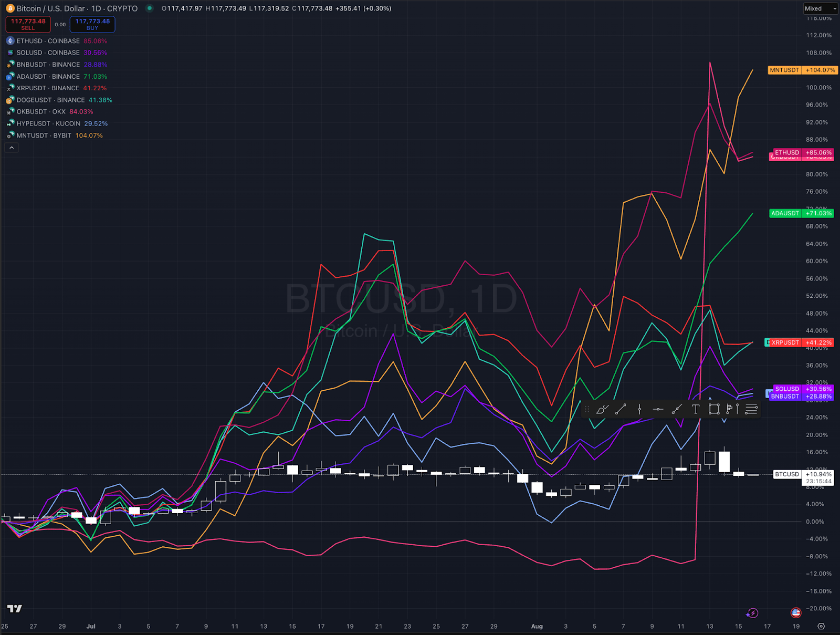Select the Trend line tool
Viewport: 840px width, 635px height.
click(621, 409)
